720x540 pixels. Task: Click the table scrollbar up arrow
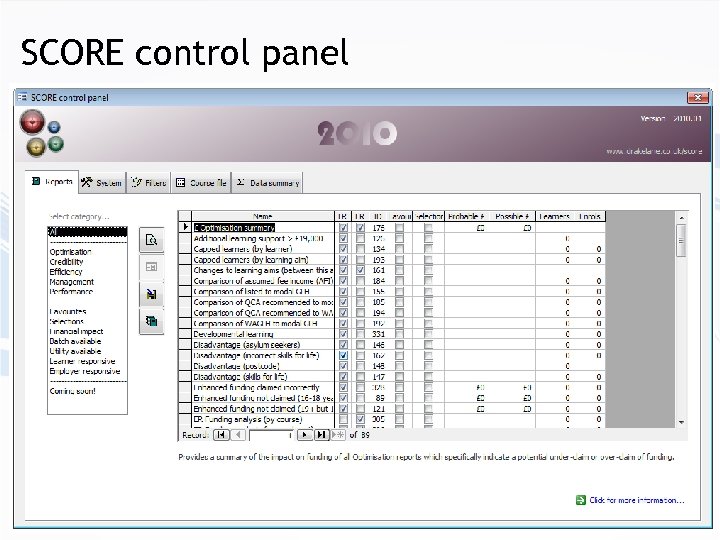(x=681, y=218)
